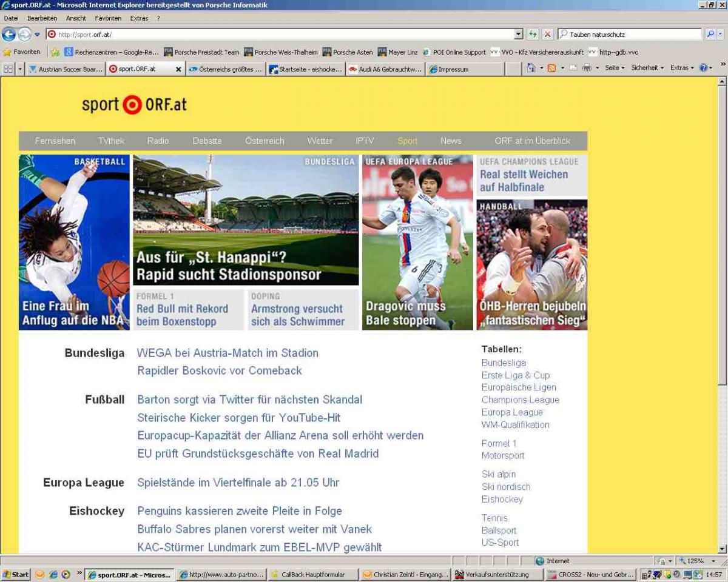Close the sport.ORF.at tab
728x582 pixels.
tap(178, 69)
